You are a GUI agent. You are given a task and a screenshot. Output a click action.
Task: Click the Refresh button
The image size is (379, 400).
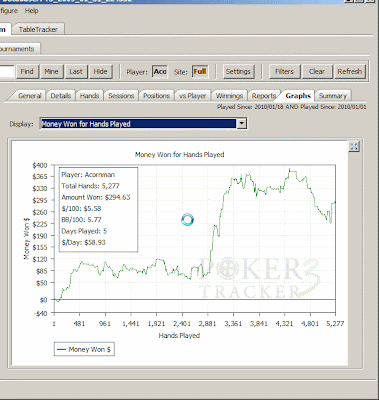pyautogui.click(x=349, y=71)
